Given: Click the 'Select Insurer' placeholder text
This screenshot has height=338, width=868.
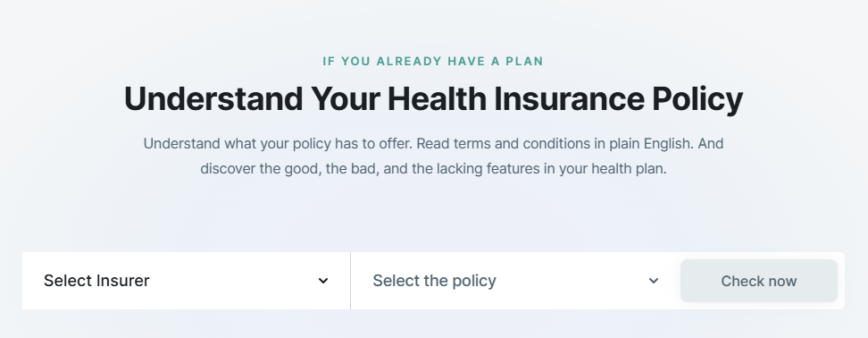Looking at the screenshot, I should tap(96, 281).
